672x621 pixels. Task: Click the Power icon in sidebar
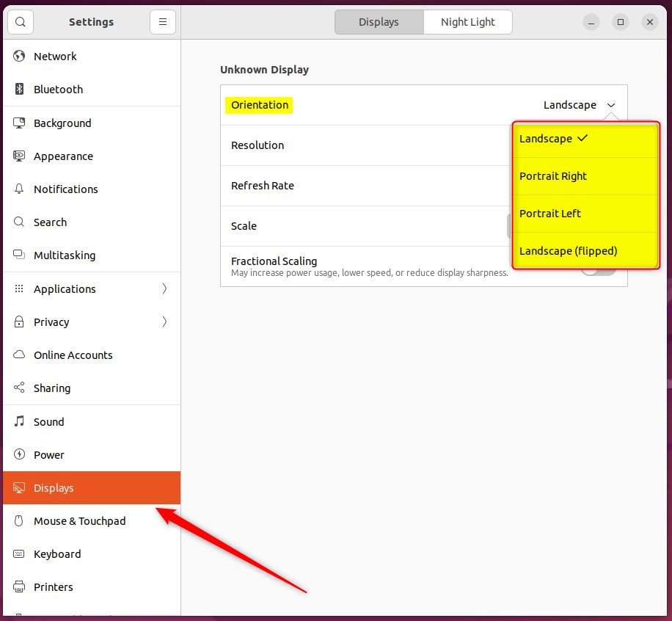coord(19,454)
